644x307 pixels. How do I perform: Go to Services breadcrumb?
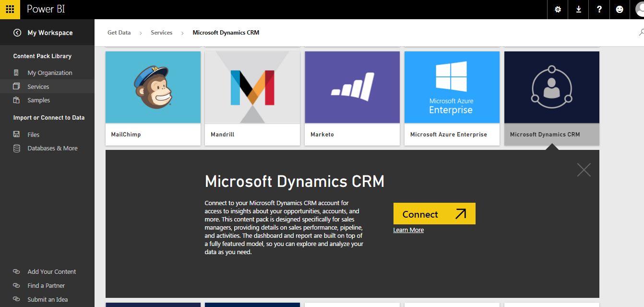(161, 33)
